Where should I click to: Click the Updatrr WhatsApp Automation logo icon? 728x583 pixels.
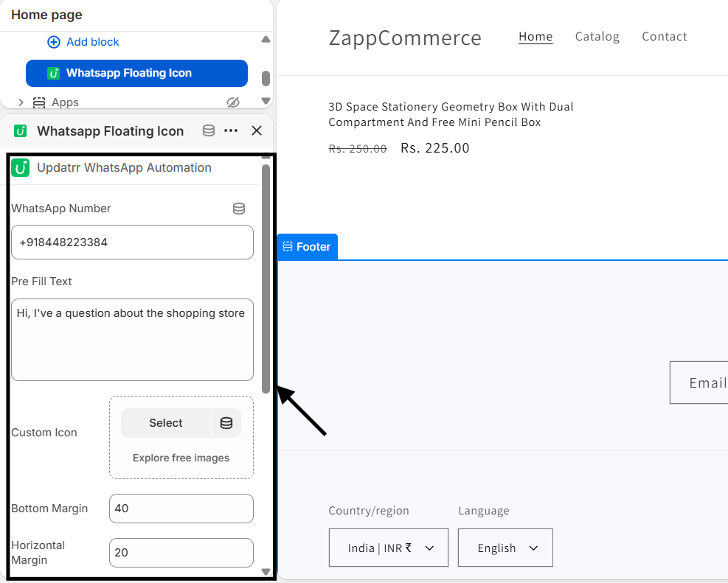(x=21, y=168)
